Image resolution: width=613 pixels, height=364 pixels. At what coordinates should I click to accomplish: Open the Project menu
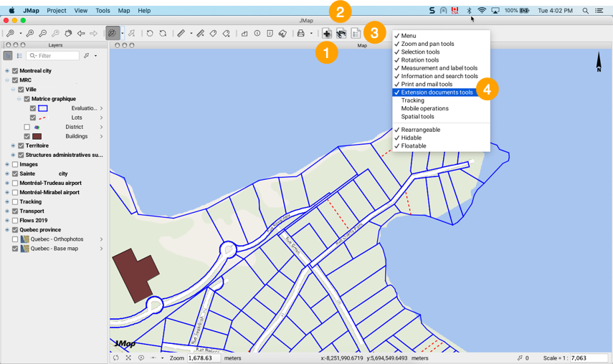[x=57, y=11]
